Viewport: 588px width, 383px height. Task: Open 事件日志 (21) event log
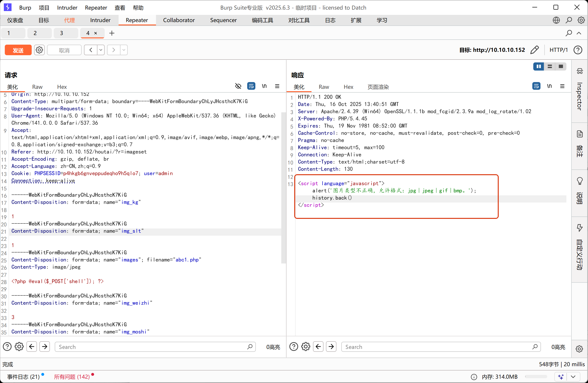(24, 377)
